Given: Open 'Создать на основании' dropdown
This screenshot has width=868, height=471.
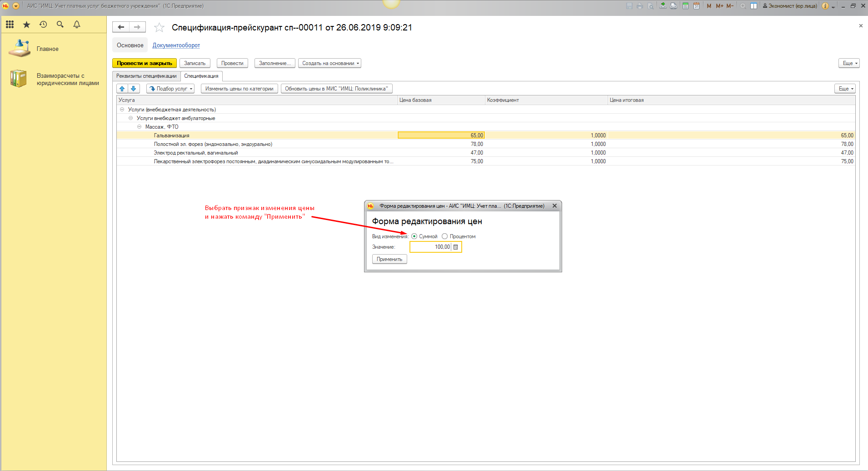Looking at the screenshot, I should [329, 63].
